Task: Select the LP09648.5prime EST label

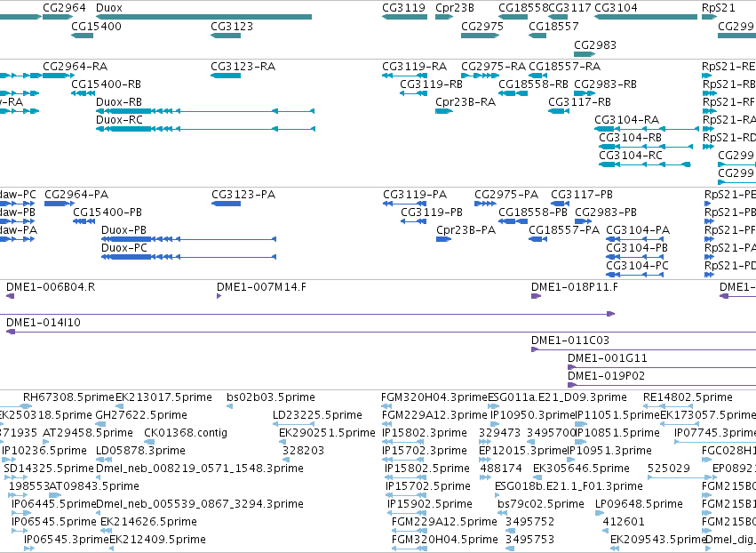Action: [640, 504]
